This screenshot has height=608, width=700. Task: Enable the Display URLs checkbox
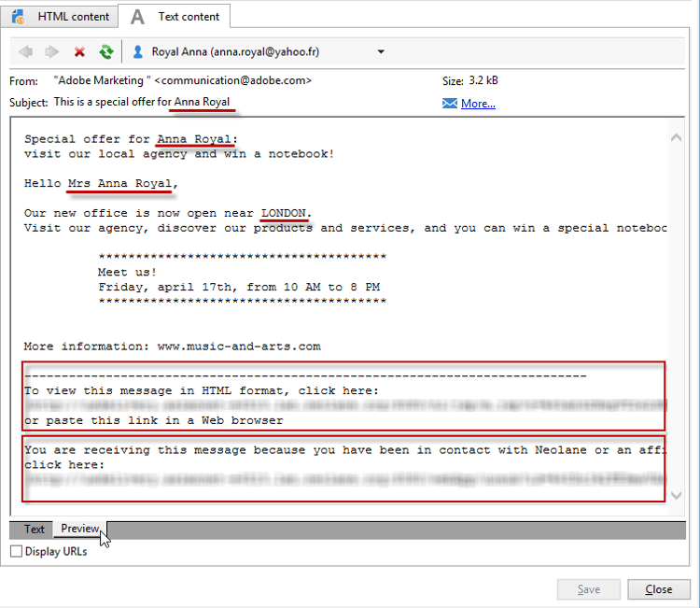pyautogui.click(x=16, y=551)
